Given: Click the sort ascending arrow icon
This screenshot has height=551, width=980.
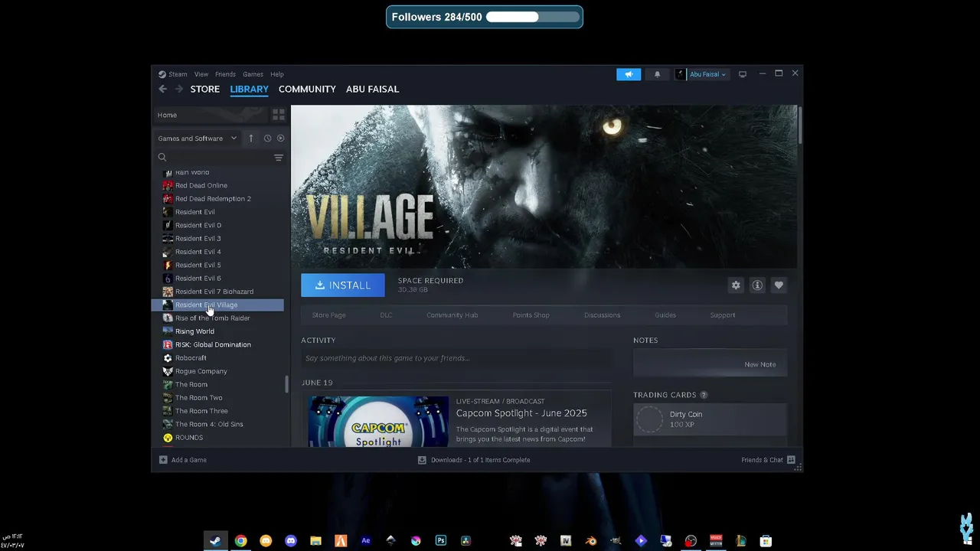Looking at the screenshot, I should coord(250,139).
